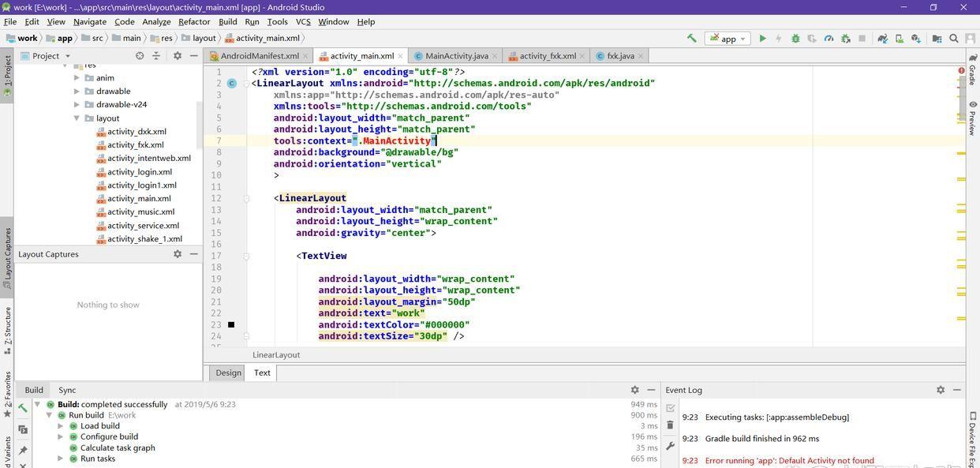Click the error indicator atop the editor scrollbar
This screenshot has width=980, height=468.
pos(961,71)
